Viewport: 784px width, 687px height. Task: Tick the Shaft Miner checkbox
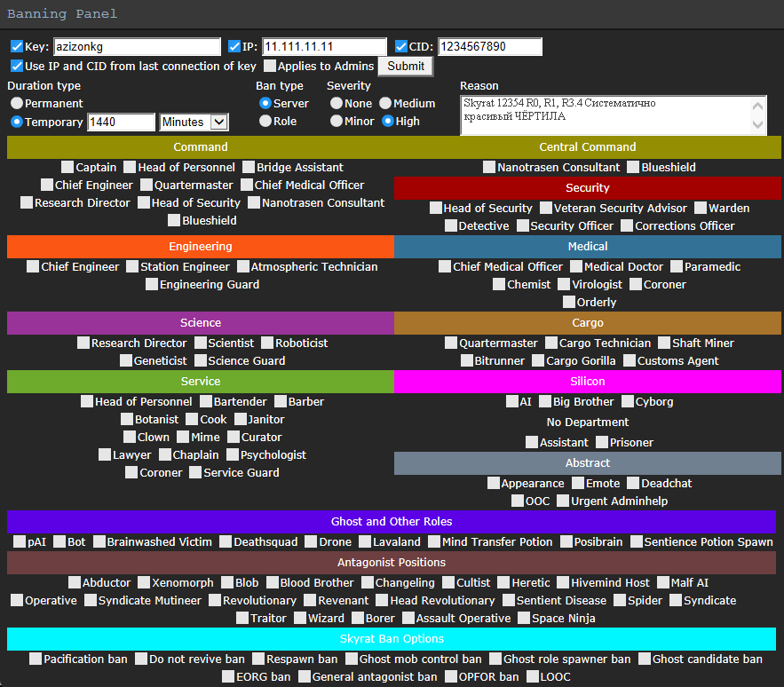click(664, 343)
